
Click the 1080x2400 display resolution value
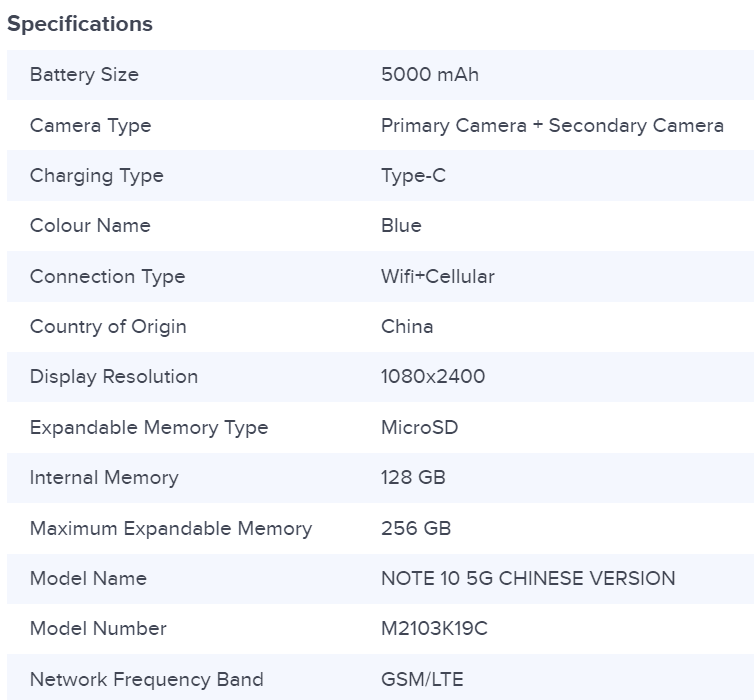(433, 377)
